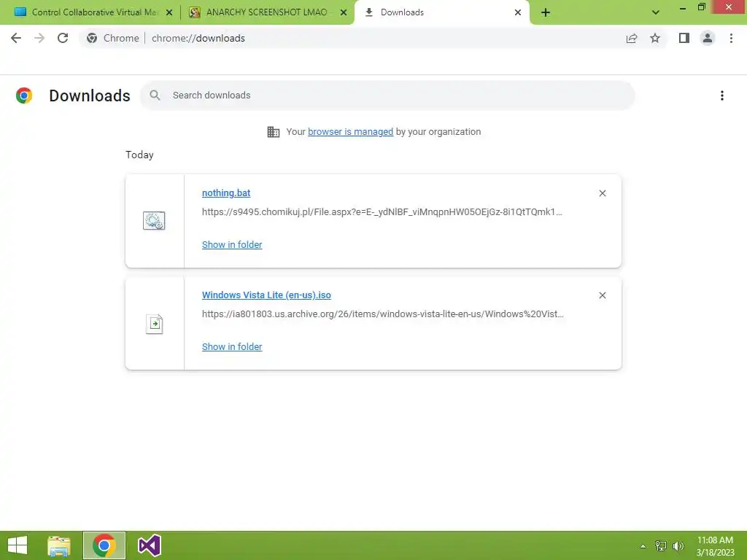Switch to Control Collaborative Virtual Machines tab
Viewport: 747px width, 560px height.
(x=94, y=12)
